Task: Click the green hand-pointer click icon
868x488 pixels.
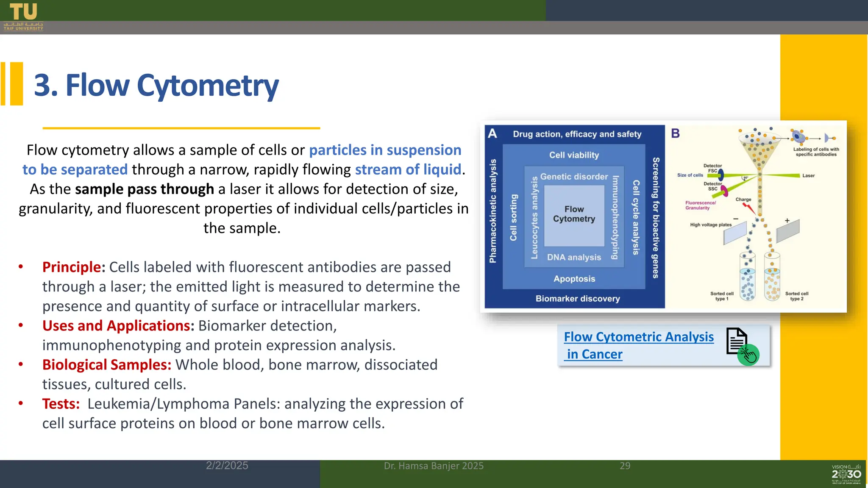Action: click(748, 355)
